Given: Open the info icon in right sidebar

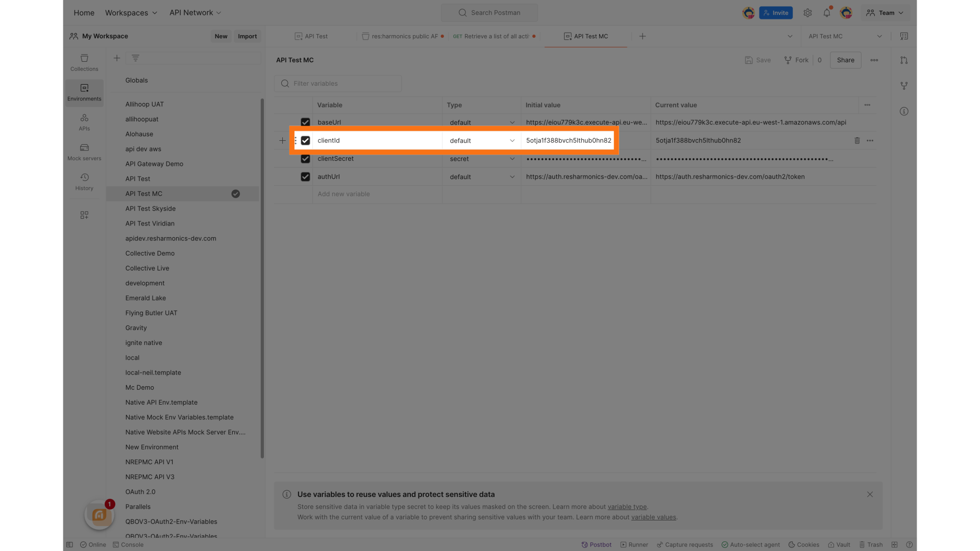Looking at the screenshot, I should click(x=904, y=111).
